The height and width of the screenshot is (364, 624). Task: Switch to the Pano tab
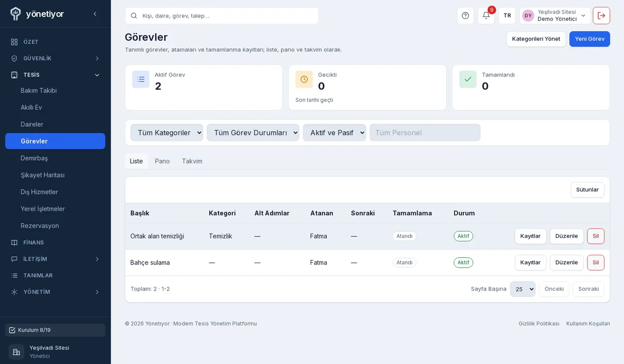click(x=162, y=161)
